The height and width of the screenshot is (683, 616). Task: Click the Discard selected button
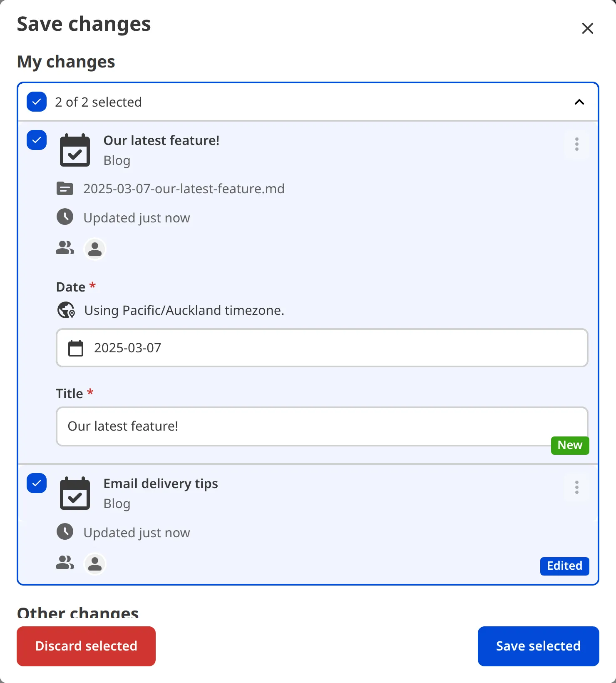(86, 646)
